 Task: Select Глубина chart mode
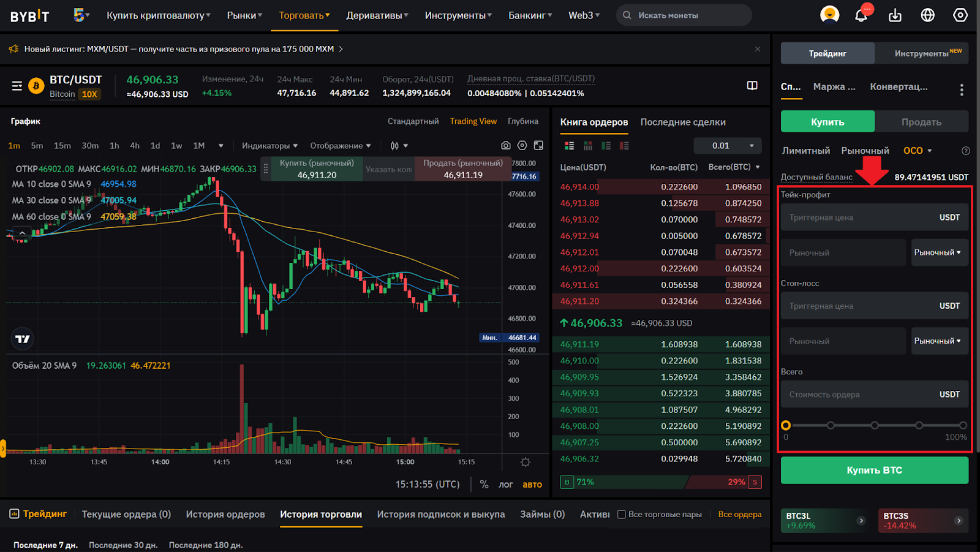point(523,121)
